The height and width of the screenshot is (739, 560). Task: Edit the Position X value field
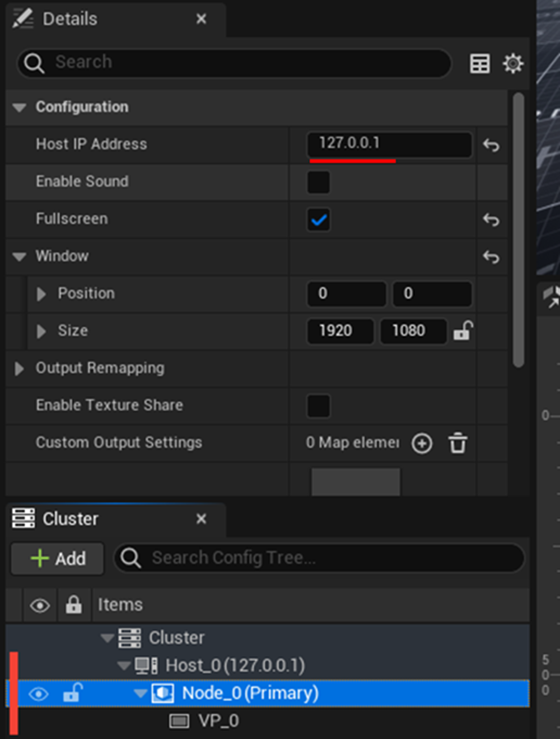pyautogui.click(x=347, y=293)
